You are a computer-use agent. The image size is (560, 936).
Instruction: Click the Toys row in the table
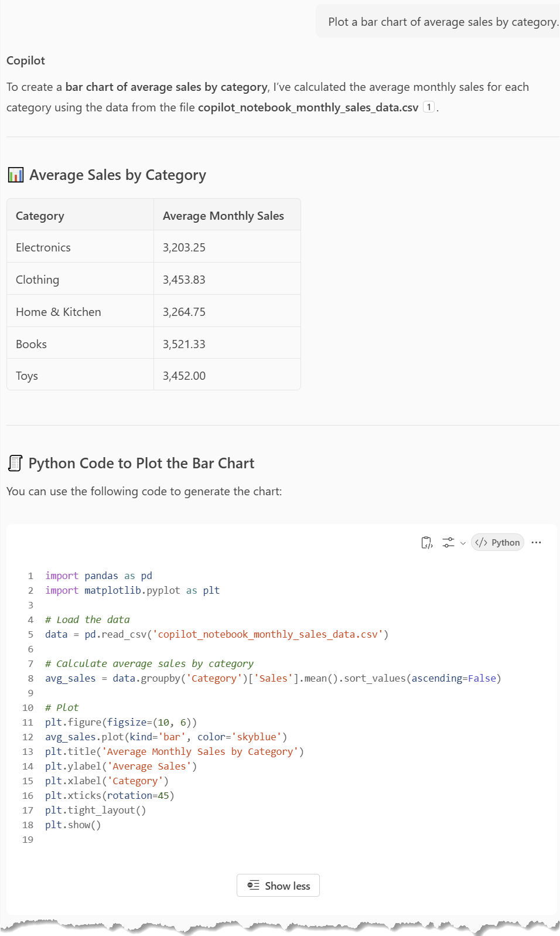coord(27,376)
